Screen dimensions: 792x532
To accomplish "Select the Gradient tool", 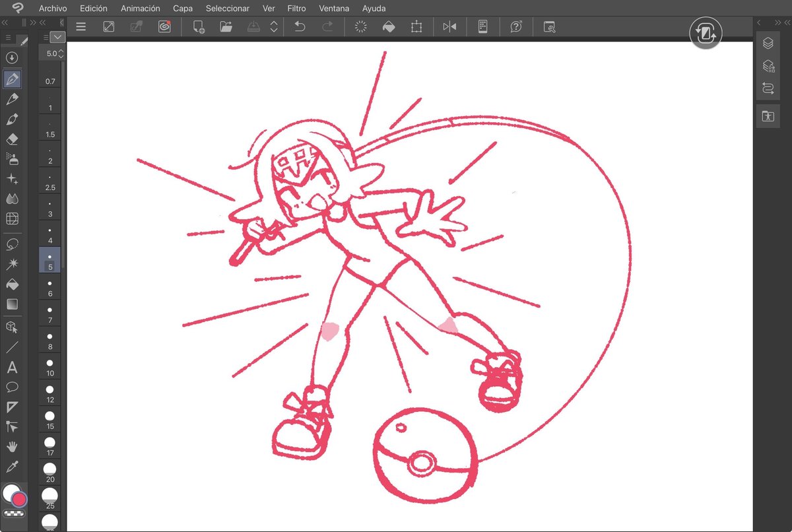I will 12,304.
